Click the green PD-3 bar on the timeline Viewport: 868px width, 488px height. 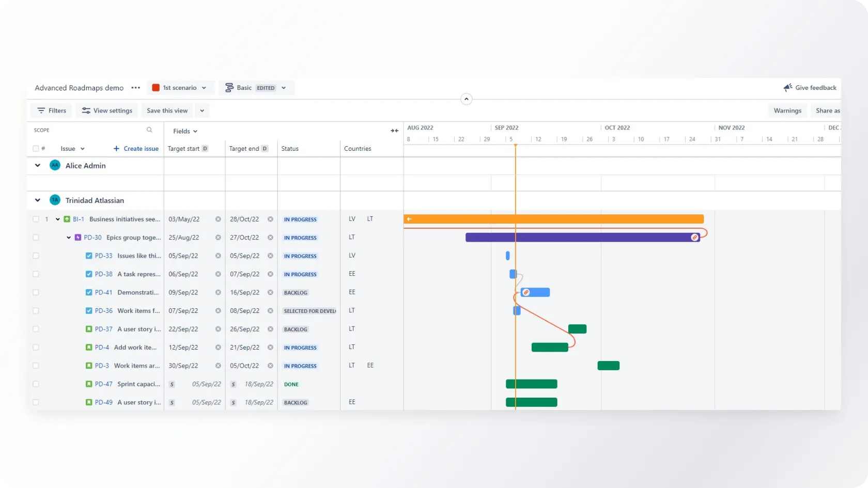tap(608, 366)
